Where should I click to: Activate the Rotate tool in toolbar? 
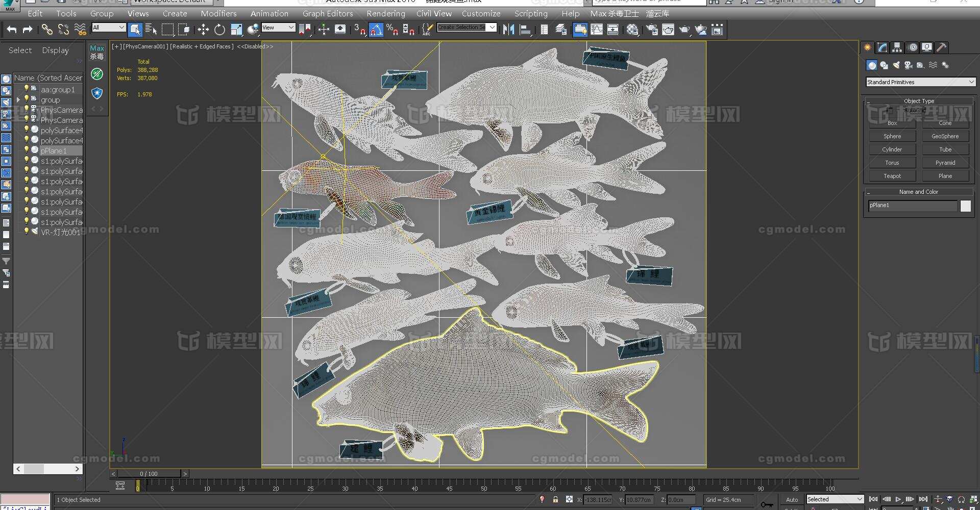219,30
